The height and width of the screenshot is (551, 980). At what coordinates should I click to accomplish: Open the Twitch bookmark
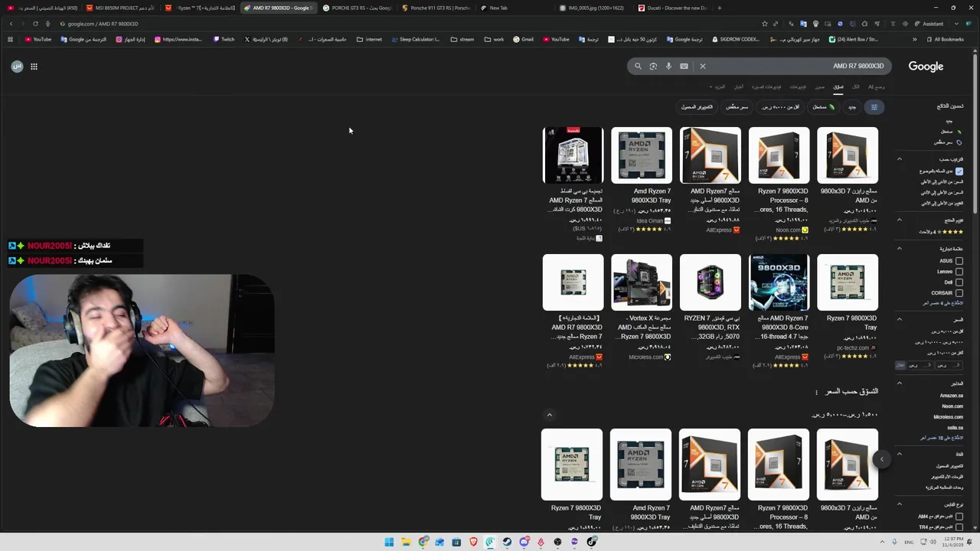pyautogui.click(x=224, y=39)
